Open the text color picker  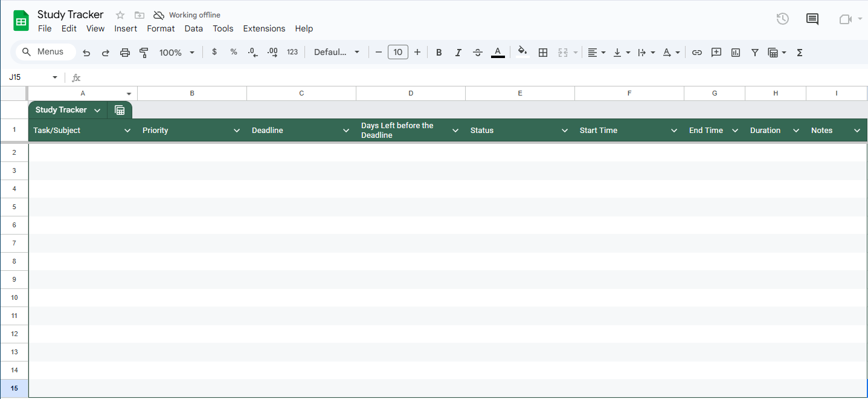click(498, 53)
